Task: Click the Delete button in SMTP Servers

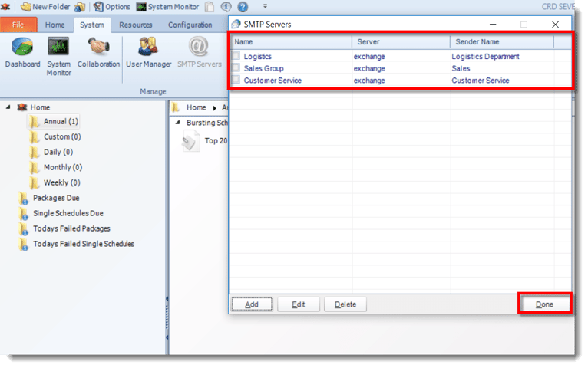Action: point(345,304)
